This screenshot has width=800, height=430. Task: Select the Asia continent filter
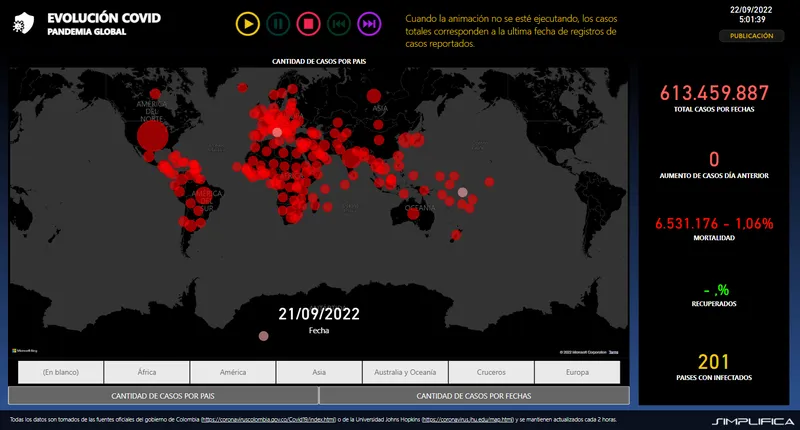coord(319,372)
